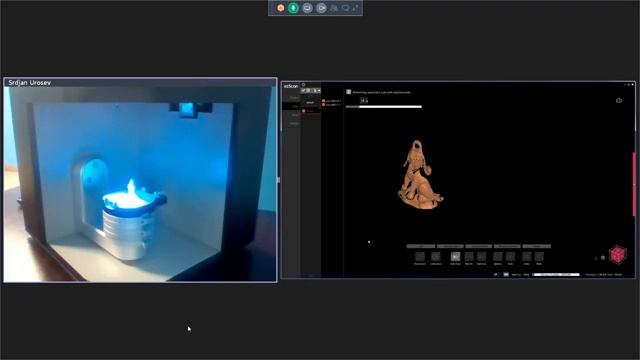
Task: Click the Srdjan Urosev name label
Action: click(x=29, y=82)
